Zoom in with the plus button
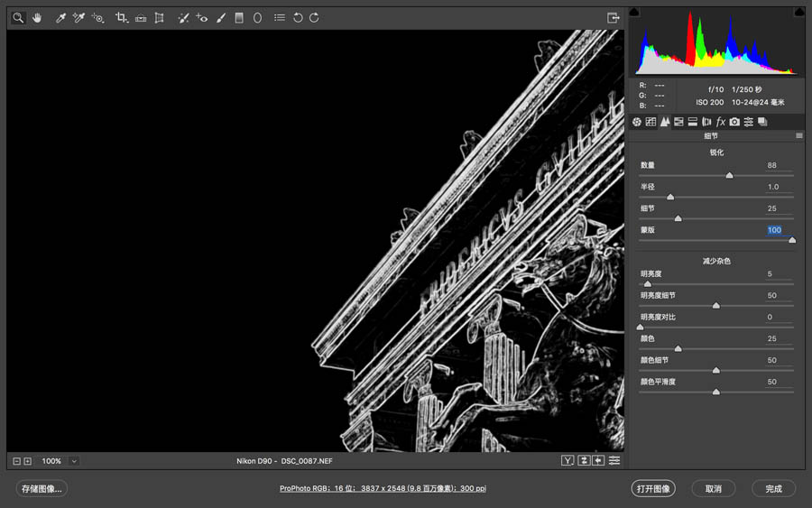Viewport: 812px width, 508px height. [27, 461]
